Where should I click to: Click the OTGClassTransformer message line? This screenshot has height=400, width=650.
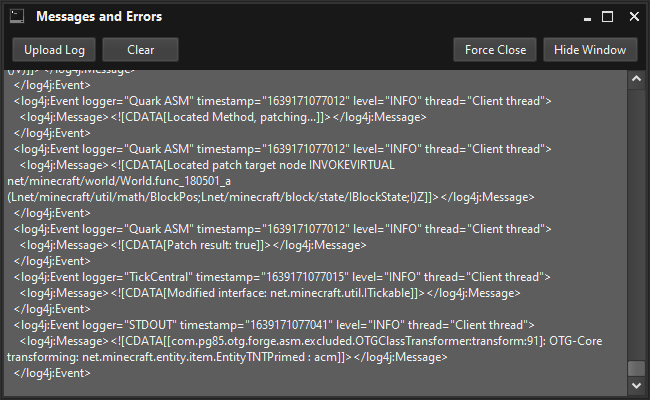point(305,349)
